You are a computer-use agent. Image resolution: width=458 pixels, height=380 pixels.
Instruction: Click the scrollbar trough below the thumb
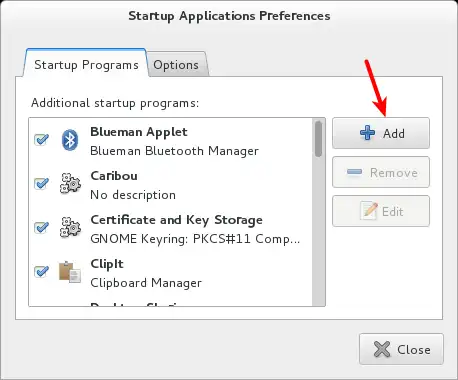[318, 230]
